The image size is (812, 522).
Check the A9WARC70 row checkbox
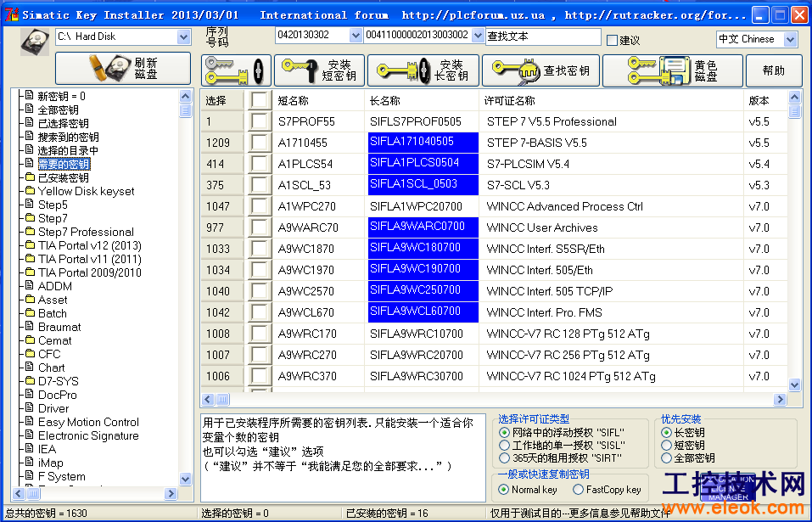click(259, 227)
